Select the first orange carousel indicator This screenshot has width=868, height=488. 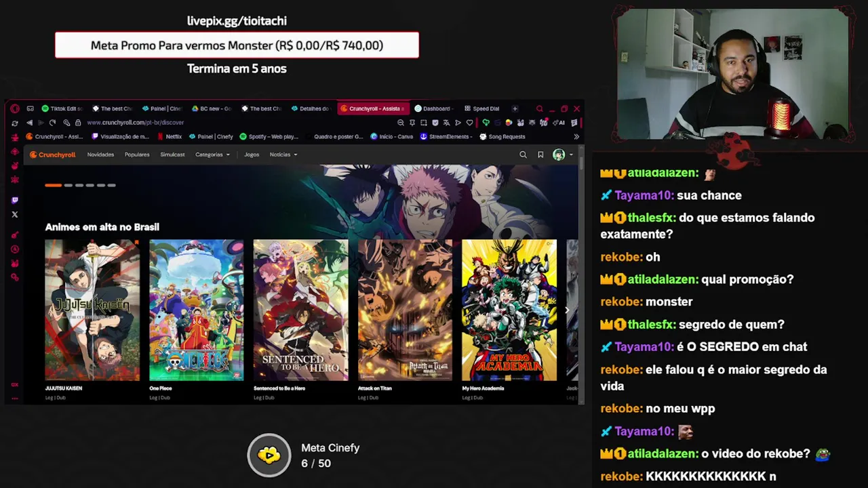point(54,185)
